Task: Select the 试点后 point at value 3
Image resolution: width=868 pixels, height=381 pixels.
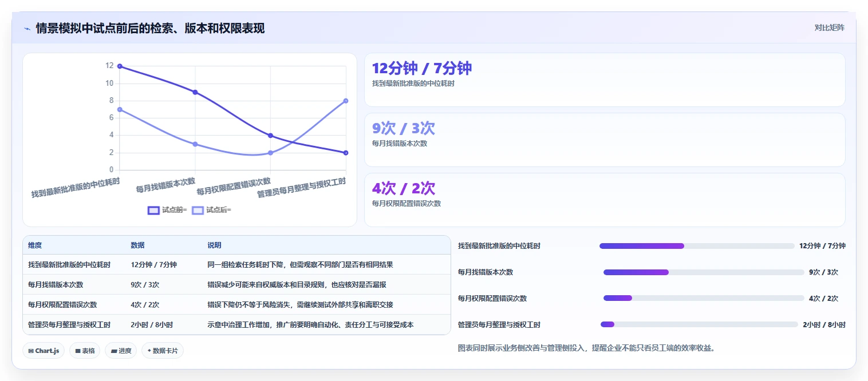Action: pyautogui.click(x=195, y=144)
